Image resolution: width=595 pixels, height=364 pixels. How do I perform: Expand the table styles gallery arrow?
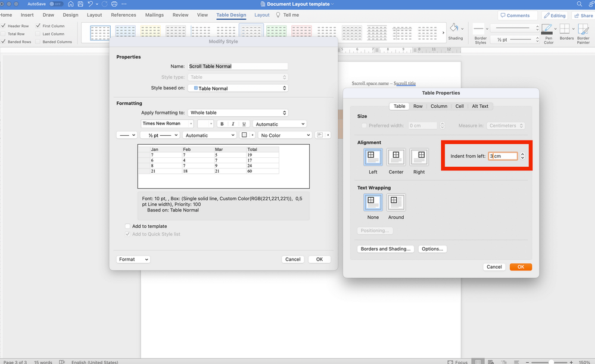[443, 33]
